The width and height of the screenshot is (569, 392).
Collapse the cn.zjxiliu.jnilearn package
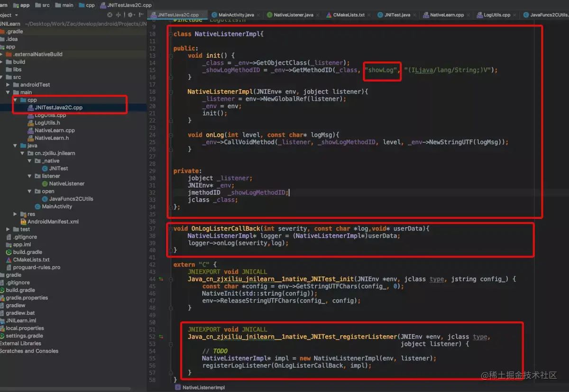(23, 153)
